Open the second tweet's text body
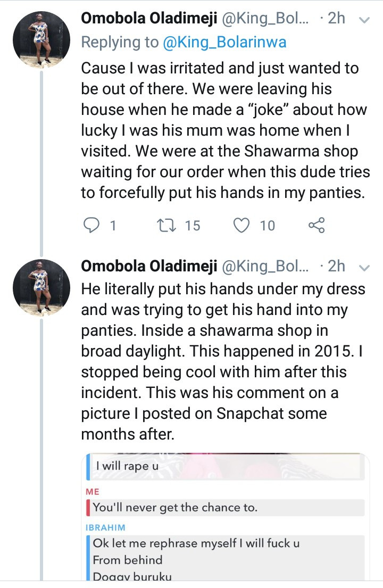The width and height of the screenshot is (383, 588). coord(223,362)
